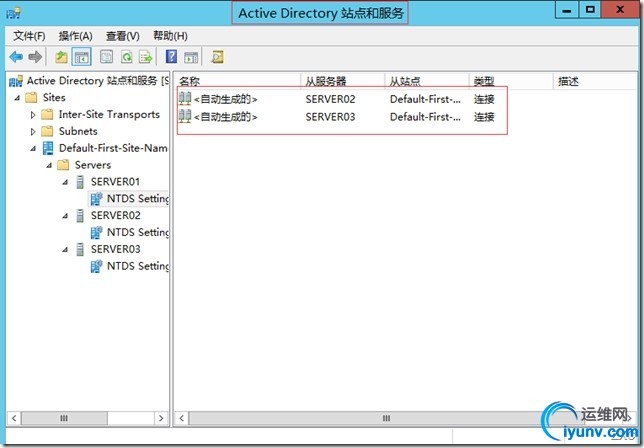Collapse the SERVER02 node
Screen dimensions: 644x448
coord(65,216)
